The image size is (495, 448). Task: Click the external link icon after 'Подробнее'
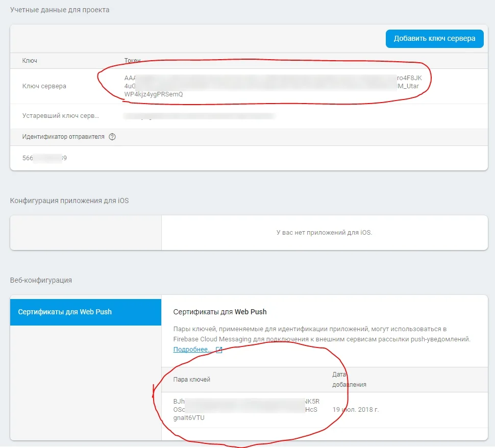(x=219, y=350)
